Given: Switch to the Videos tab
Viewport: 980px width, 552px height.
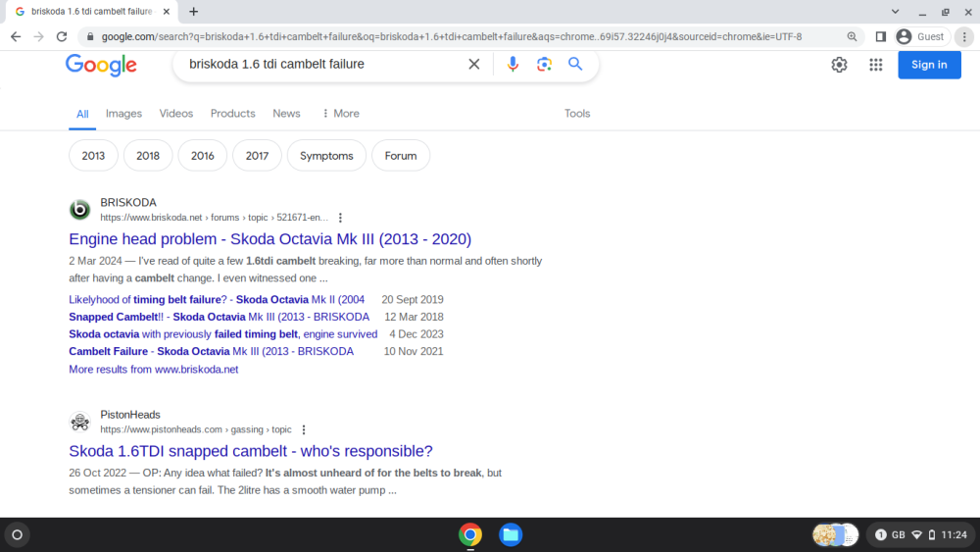Looking at the screenshot, I should 176,113.
